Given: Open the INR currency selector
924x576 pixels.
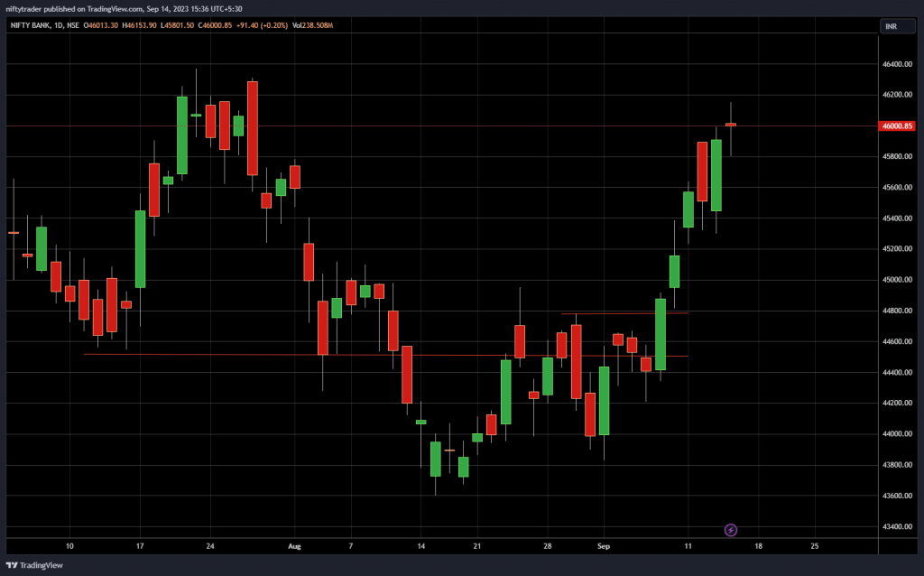Looking at the screenshot, I should click(898, 26).
